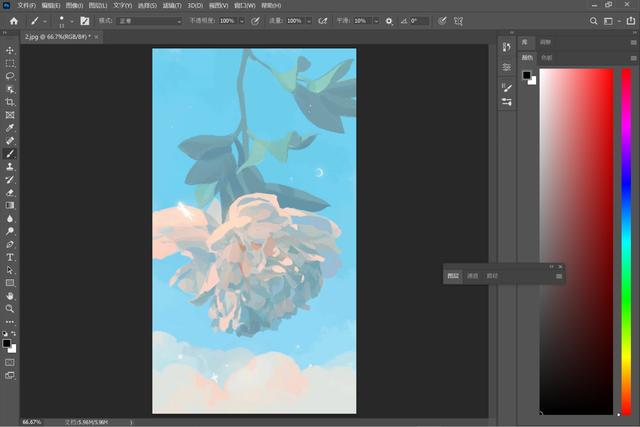Open the 文件(F) menu
Screen dimensions: 640x427
tap(27, 5)
